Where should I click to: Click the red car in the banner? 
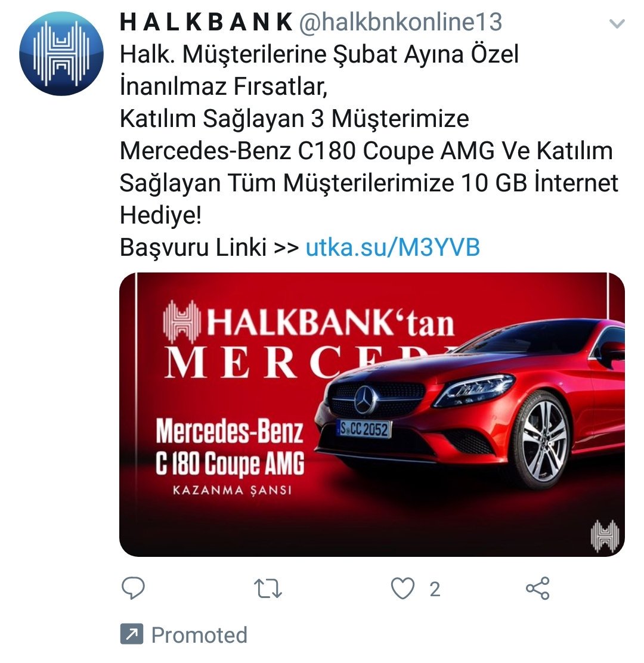[470, 406]
